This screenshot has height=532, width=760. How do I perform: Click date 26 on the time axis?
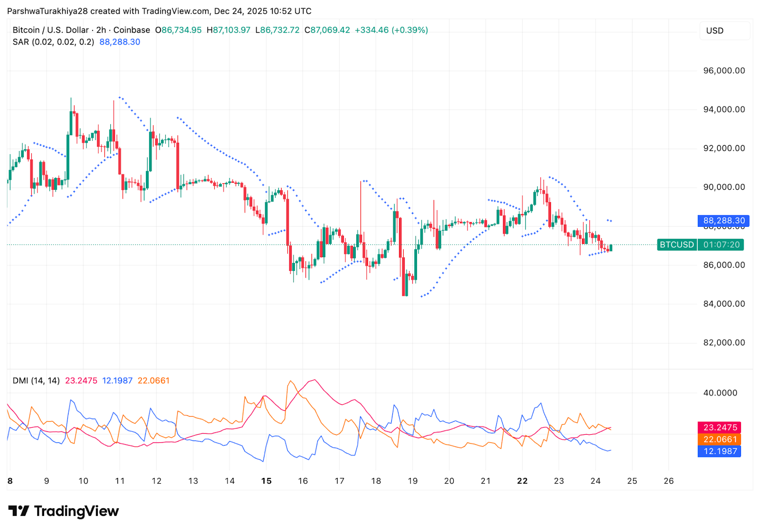click(x=668, y=481)
